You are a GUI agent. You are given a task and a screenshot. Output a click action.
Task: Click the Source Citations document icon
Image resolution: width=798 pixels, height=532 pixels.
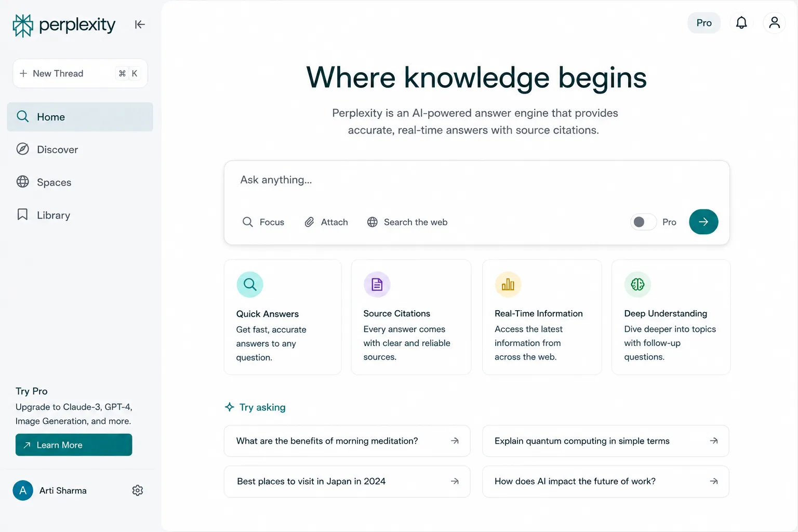point(377,285)
